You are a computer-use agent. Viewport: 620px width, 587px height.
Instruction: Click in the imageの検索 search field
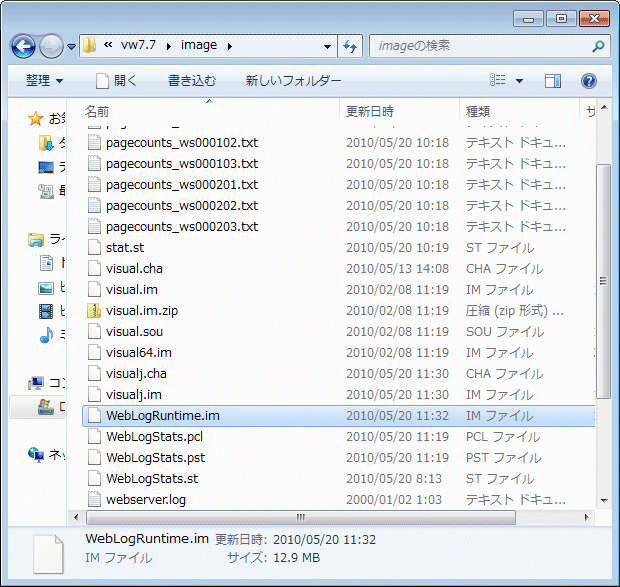[x=480, y=46]
